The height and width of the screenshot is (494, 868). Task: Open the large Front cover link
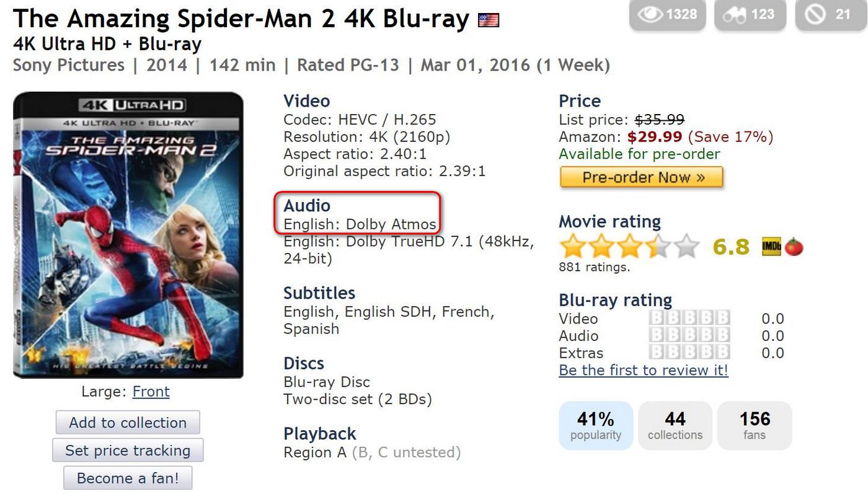[151, 392]
